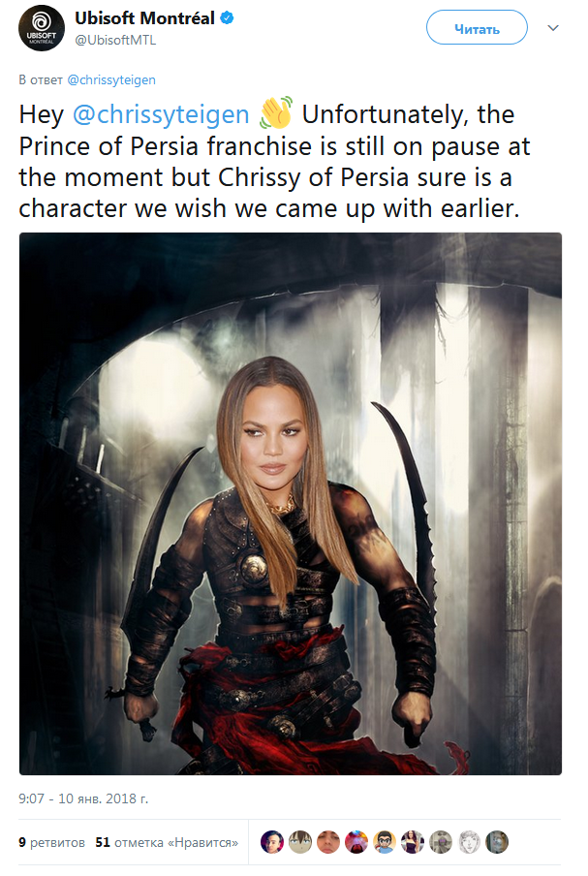Image resolution: width=588 pixels, height=876 pixels.
Task: Enlarge the Chrissy of Persia image
Action: coord(291,503)
